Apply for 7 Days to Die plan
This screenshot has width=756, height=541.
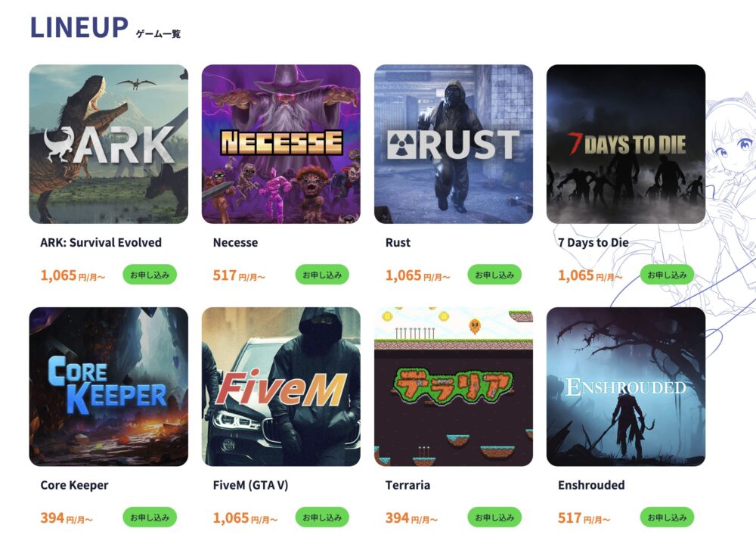point(668,275)
